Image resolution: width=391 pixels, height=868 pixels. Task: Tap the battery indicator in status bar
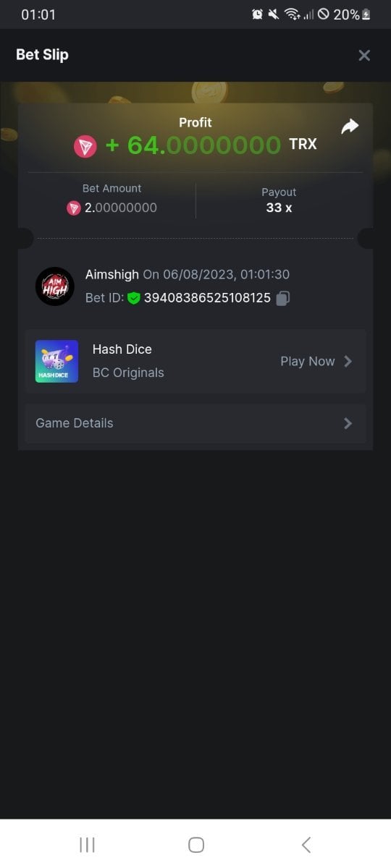(x=366, y=14)
